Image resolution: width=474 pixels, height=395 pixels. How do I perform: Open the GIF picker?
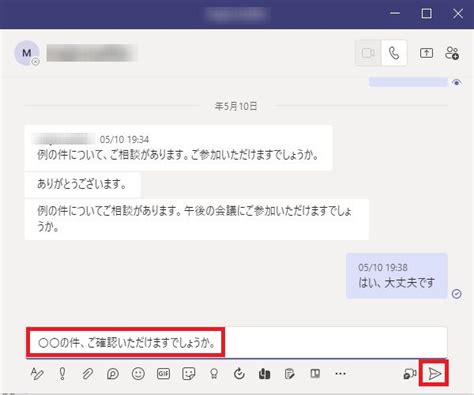click(x=163, y=374)
